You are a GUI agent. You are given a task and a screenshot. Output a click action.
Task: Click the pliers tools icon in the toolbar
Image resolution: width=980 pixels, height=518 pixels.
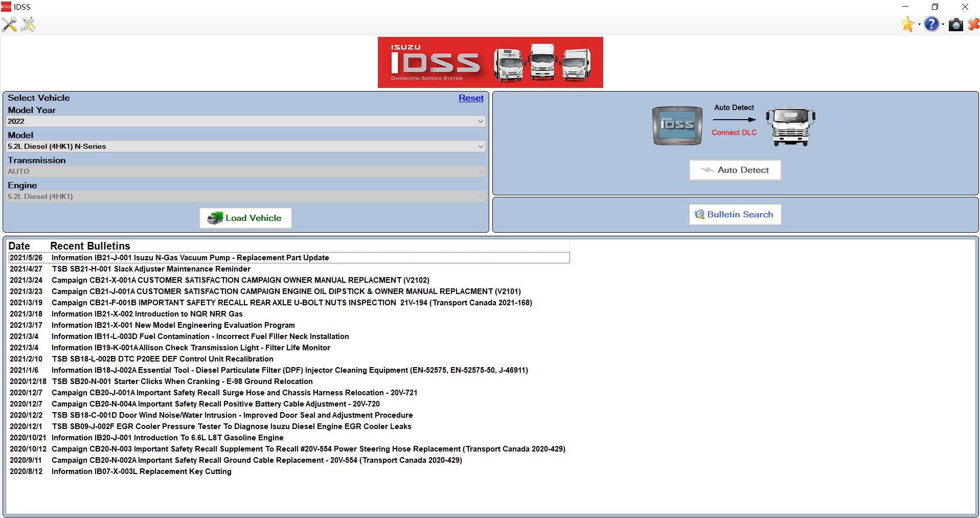tap(28, 24)
